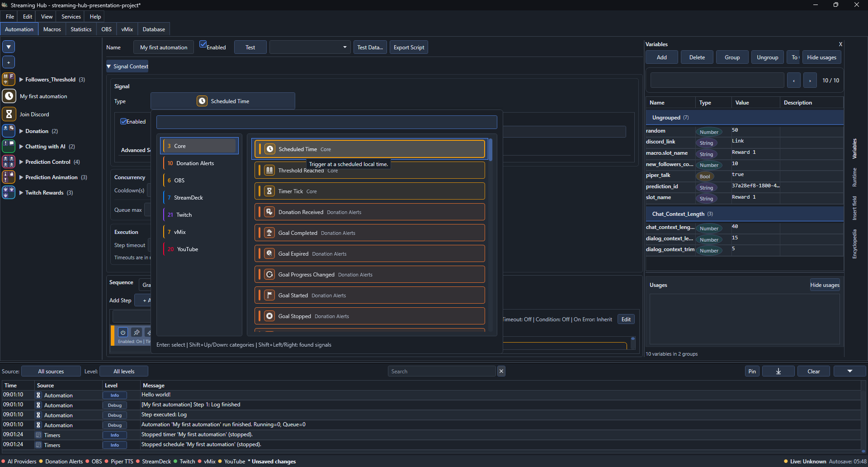Click the Goal Started flag icon
The image size is (868, 467).
click(x=269, y=295)
